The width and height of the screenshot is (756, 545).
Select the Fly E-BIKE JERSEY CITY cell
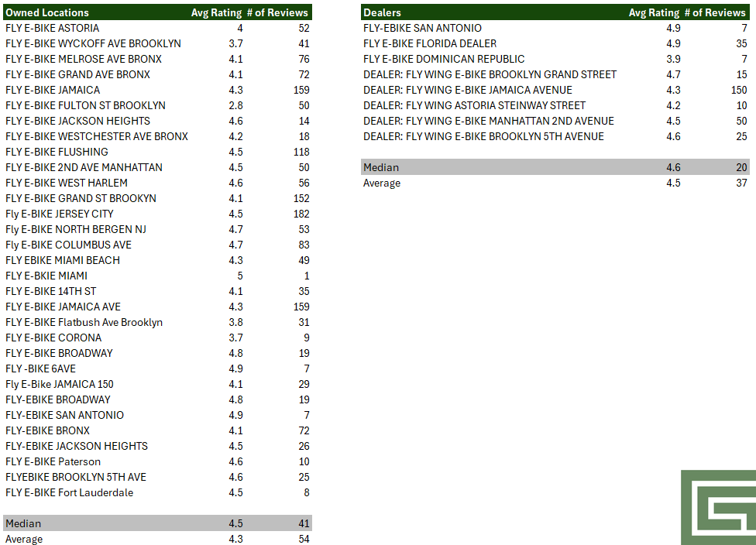click(60, 214)
